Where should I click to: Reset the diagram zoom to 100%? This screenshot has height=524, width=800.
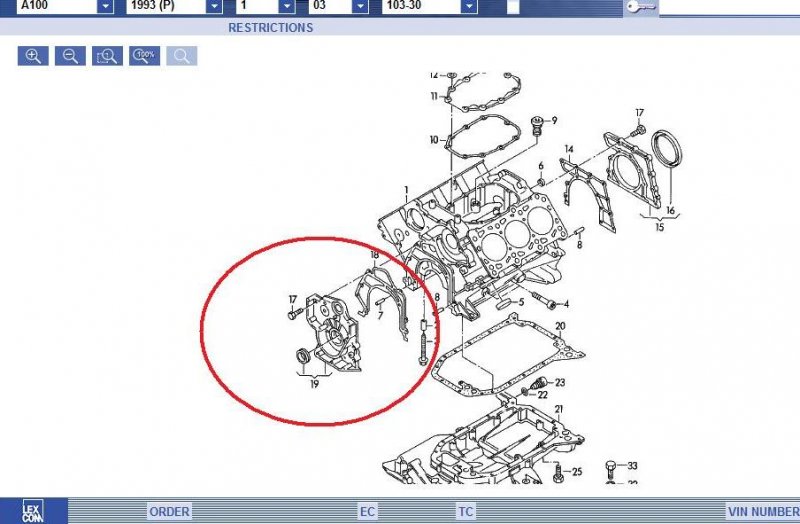(x=144, y=56)
